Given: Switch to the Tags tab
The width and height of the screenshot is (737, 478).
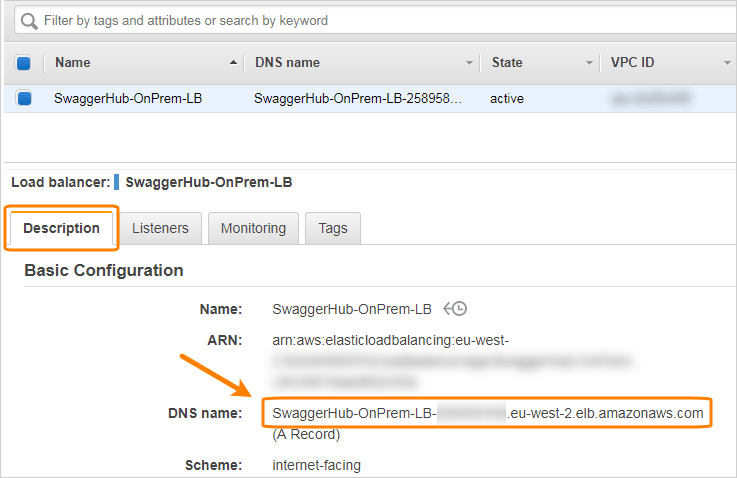Looking at the screenshot, I should tap(333, 228).
